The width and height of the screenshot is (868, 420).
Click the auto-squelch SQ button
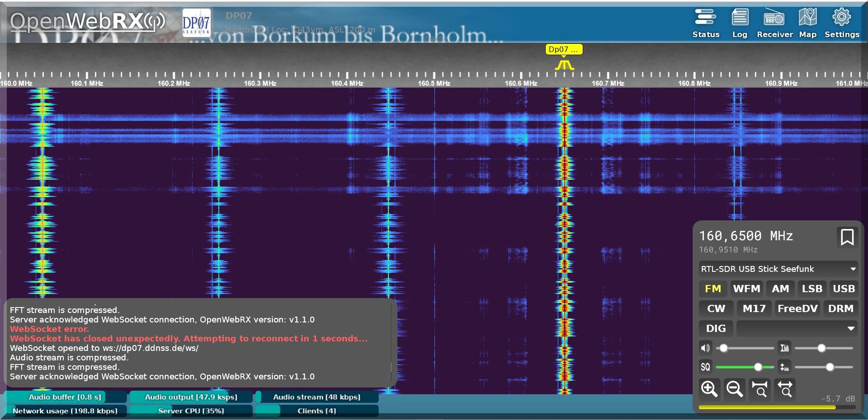coord(705,367)
